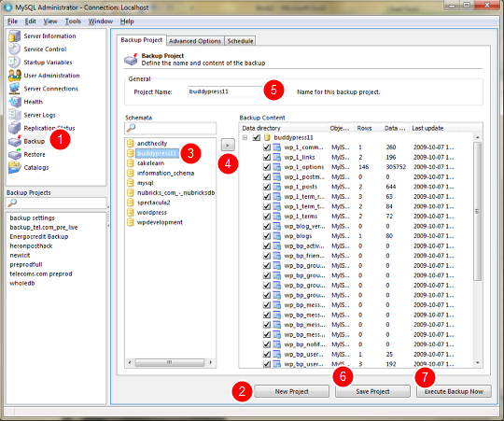Screen dimensions: 504x421
Task: Open Health monitor sidebar icon
Action: [14, 102]
